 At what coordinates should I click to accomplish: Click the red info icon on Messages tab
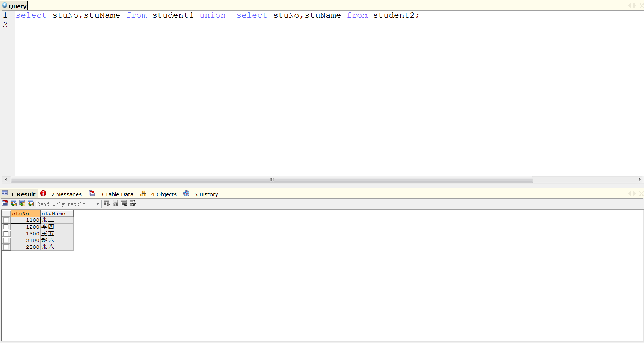pos(43,194)
